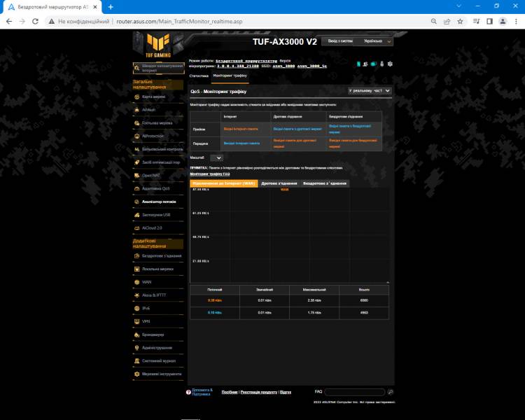The image size is (525, 420).
Task: Reload the router page
Action: pyautogui.click(x=35, y=22)
